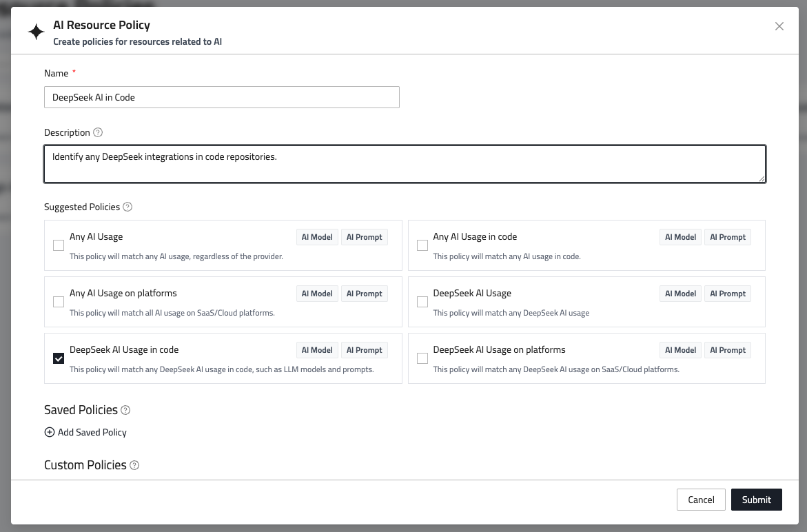Click the 'Name' field label
Viewport: 807px width, 532px height.
coord(56,73)
